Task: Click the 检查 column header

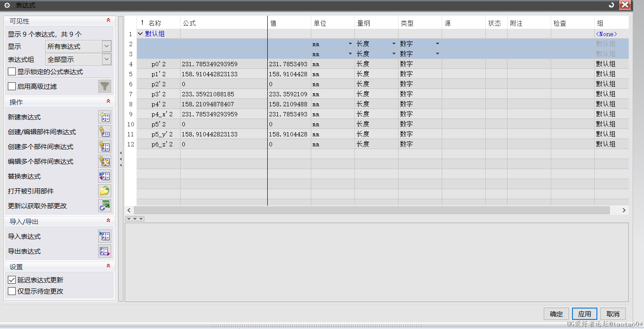Action: pos(572,23)
